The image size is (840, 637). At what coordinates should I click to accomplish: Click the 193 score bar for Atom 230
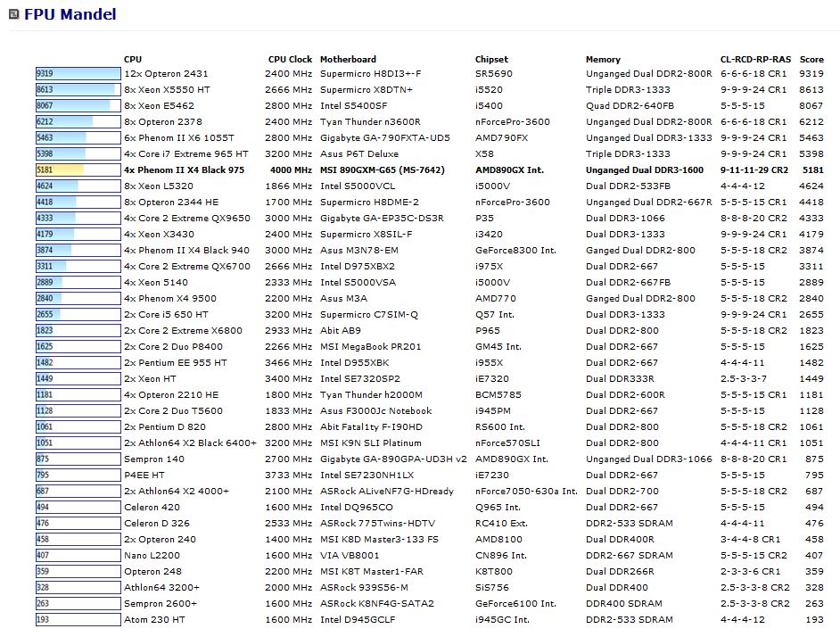coord(44,620)
